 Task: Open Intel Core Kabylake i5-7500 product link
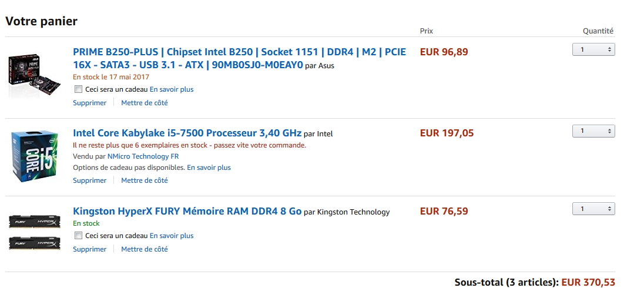(x=187, y=133)
